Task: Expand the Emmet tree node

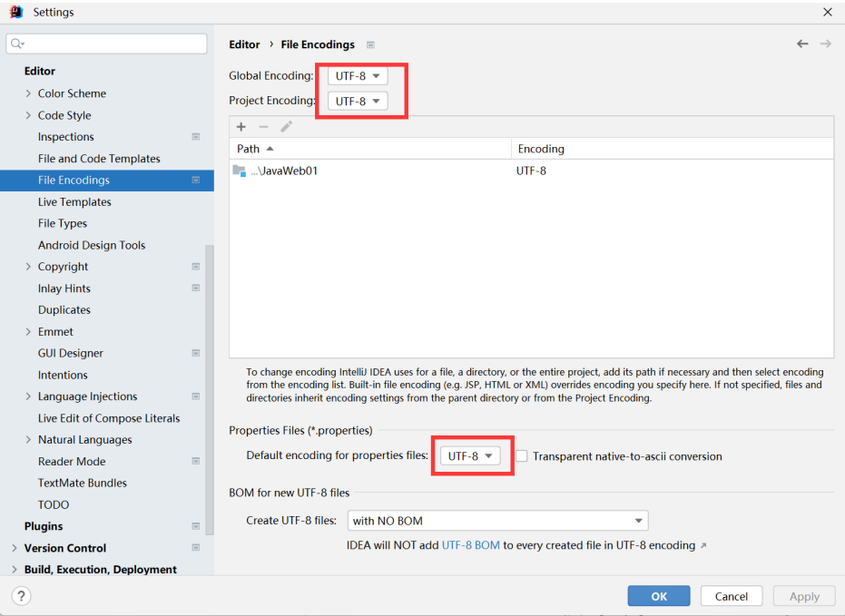Action: tap(28, 332)
